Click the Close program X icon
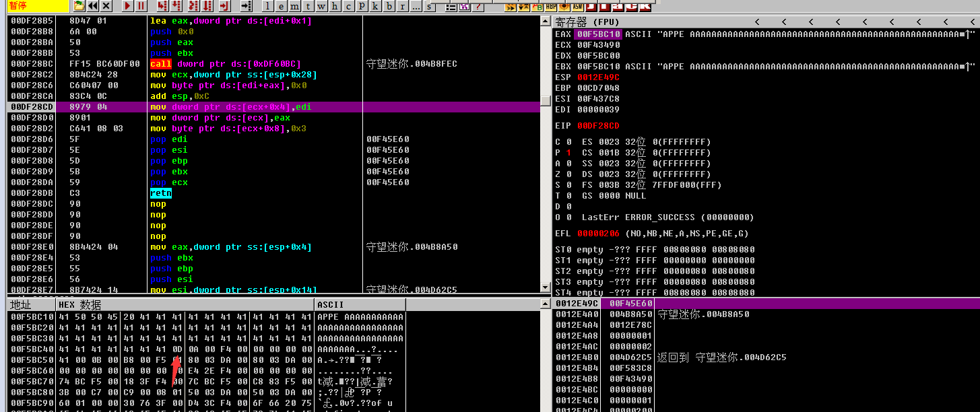 point(106,6)
